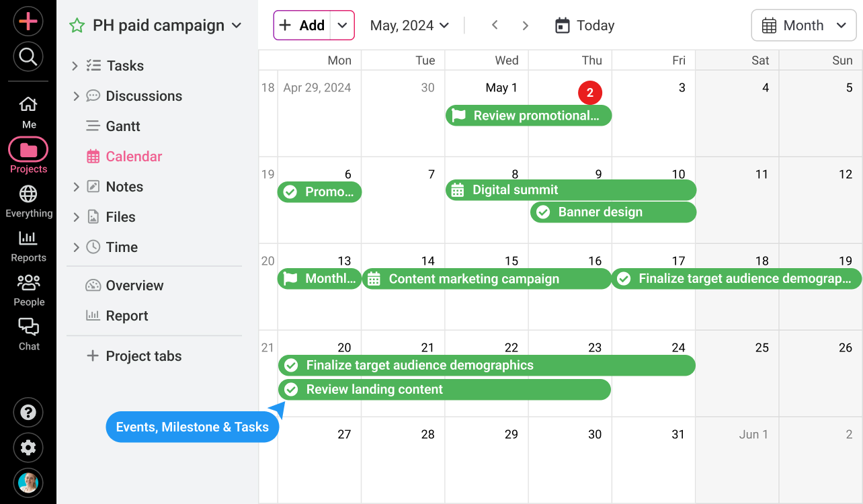This screenshot has height=504, width=863.
Task: Open the search panel from the sidebar
Action: pyautogui.click(x=28, y=56)
